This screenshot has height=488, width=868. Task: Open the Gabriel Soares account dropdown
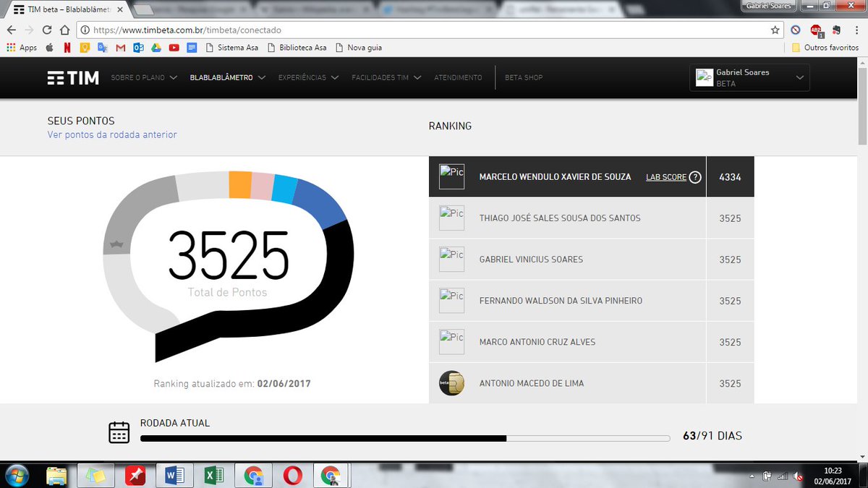tap(750, 77)
